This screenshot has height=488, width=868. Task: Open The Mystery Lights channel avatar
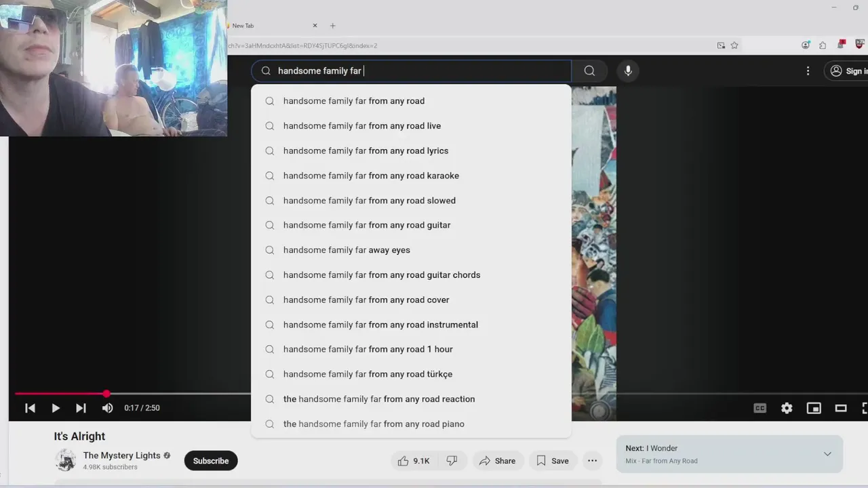tap(66, 460)
